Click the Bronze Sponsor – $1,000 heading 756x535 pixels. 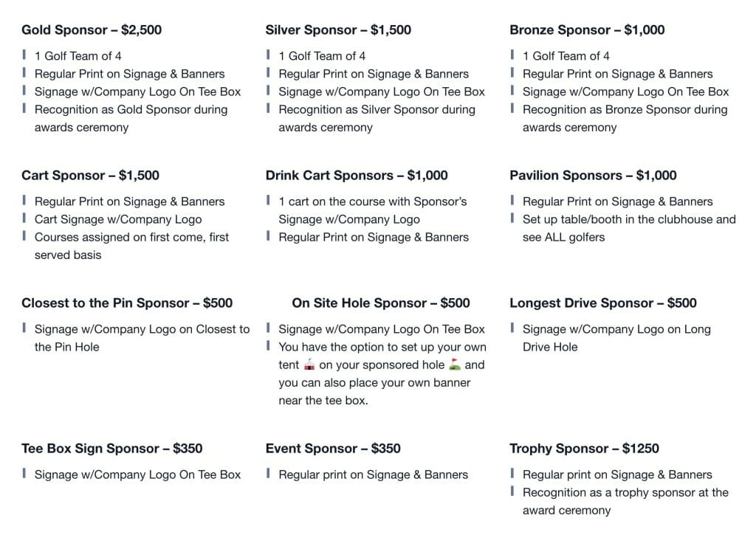coord(587,30)
